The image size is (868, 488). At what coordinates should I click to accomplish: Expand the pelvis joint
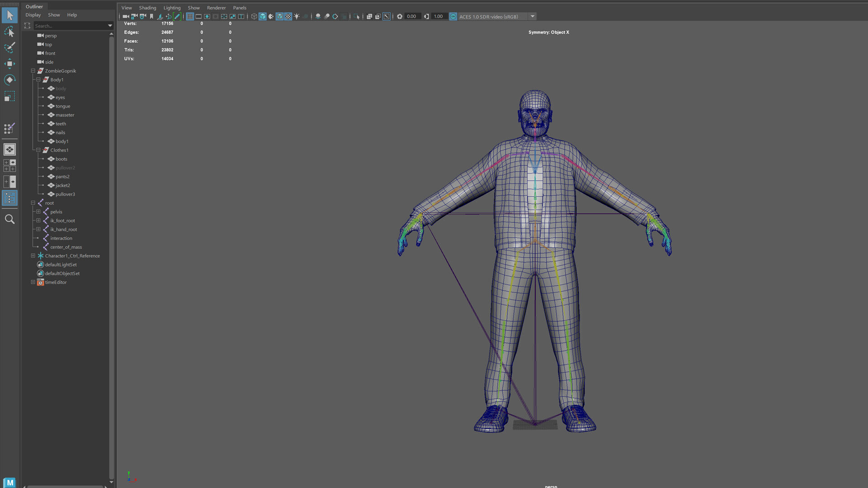[38, 211]
